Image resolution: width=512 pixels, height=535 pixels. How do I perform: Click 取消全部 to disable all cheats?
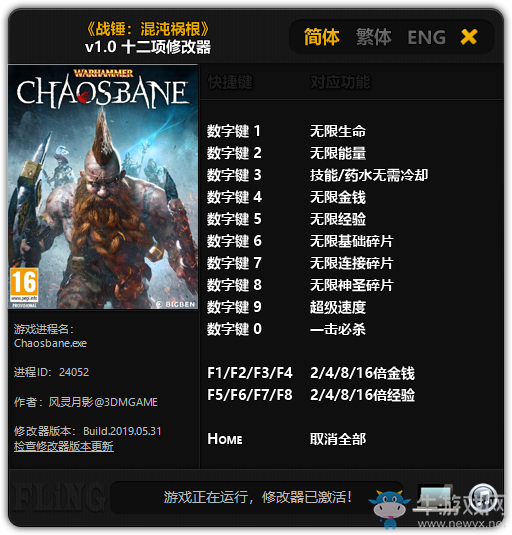338,439
